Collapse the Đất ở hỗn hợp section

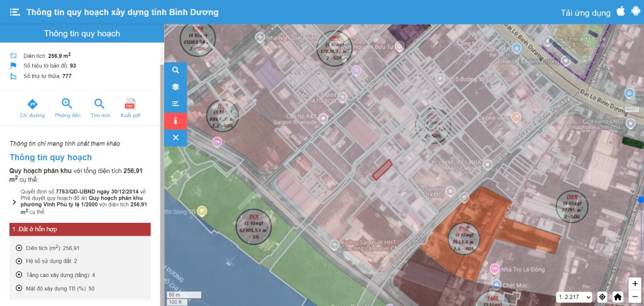[x=80, y=230]
